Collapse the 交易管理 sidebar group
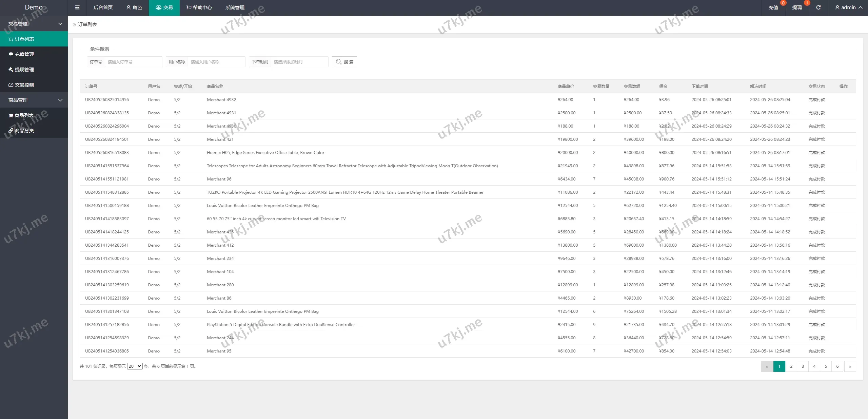Viewport: 868px width, 419px height. pos(60,24)
